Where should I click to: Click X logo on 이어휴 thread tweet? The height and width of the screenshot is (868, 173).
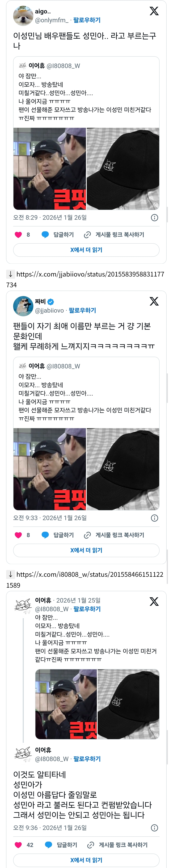pyautogui.click(x=154, y=601)
